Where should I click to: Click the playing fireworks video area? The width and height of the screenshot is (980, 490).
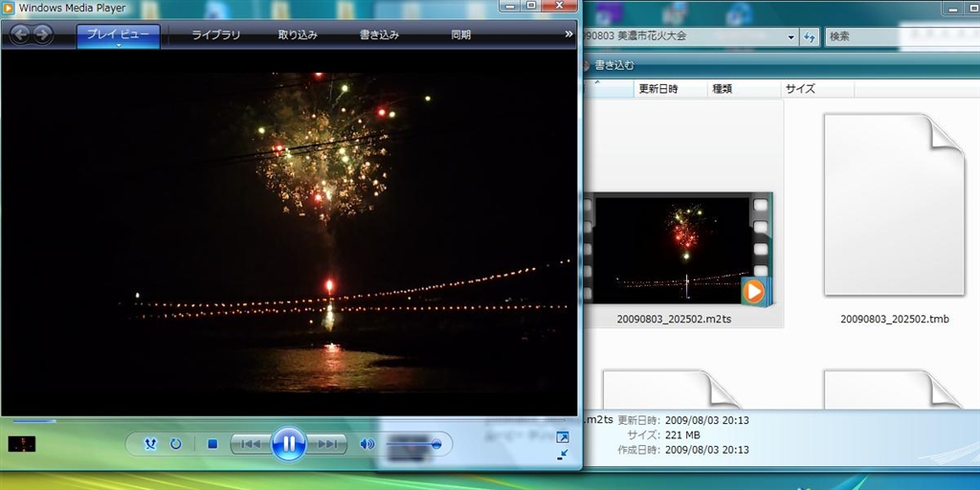coord(289,233)
